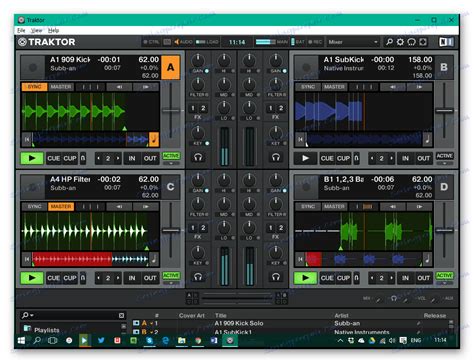This screenshot has height=363, width=474.
Task: Click the Traktor logo in the header
Action: [47, 42]
